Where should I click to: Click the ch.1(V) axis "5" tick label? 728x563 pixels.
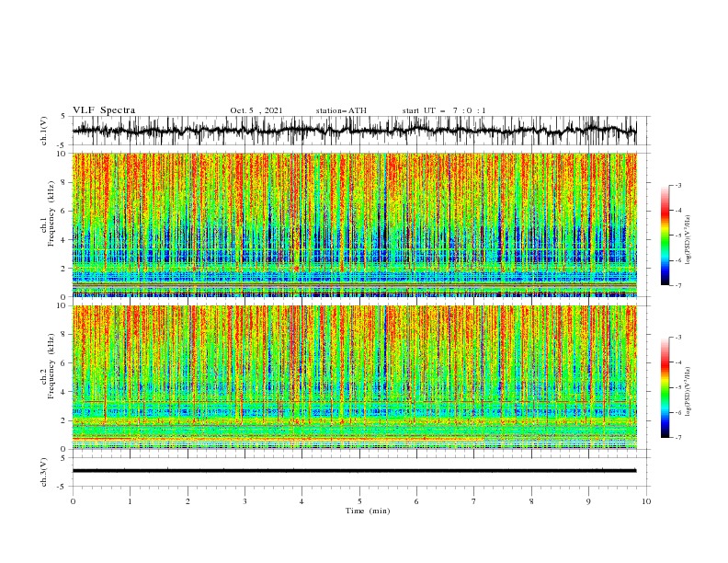pyautogui.click(x=63, y=117)
